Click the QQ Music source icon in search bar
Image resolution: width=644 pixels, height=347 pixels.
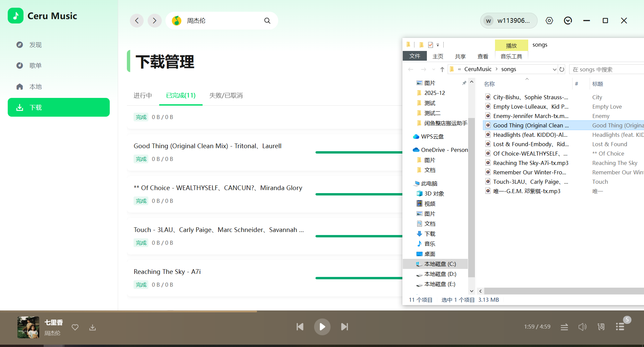[x=176, y=20]
